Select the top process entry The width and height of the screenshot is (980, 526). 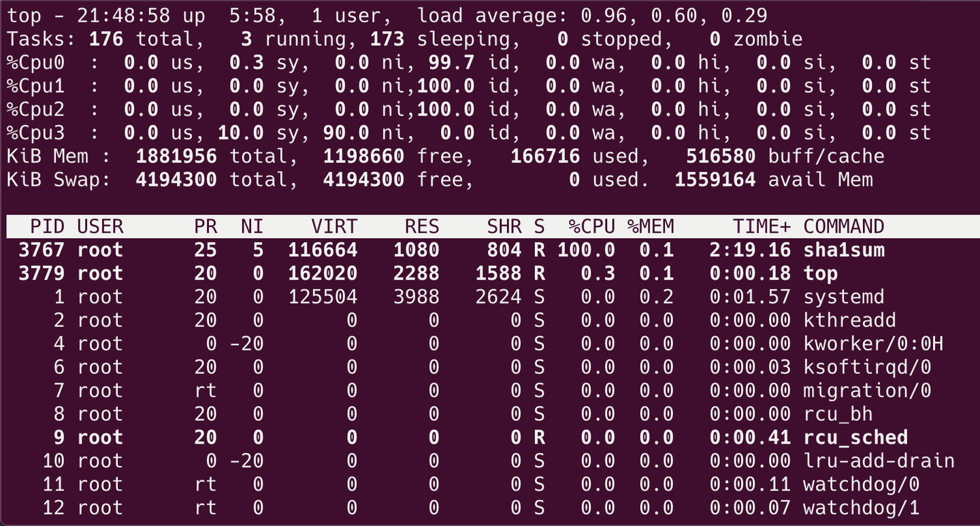pos(476,274)
